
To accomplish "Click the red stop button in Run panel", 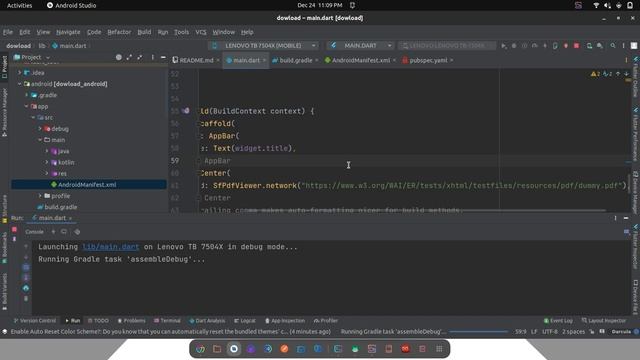I will pyautogui.click(x=14, y=230).
